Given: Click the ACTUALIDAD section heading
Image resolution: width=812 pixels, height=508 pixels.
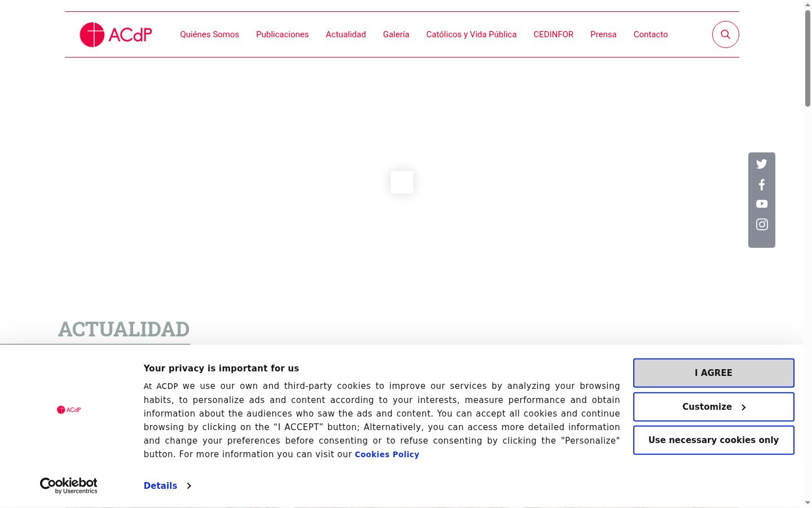Looking at the screenshot, I should pos(124,329).
